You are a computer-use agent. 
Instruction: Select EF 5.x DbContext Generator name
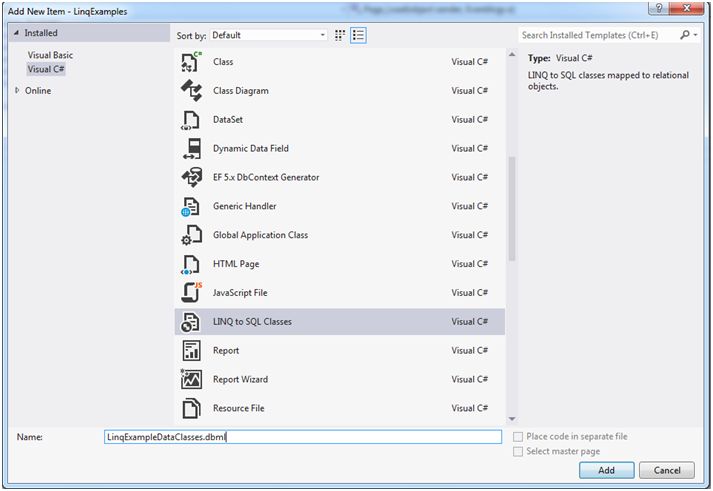pos(266,177)
